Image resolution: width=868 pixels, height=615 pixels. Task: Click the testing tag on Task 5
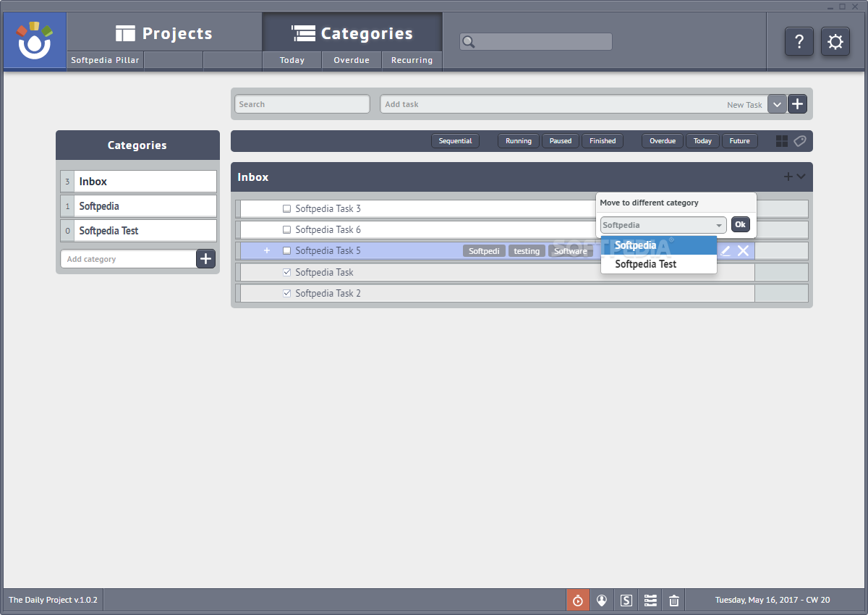527,251
